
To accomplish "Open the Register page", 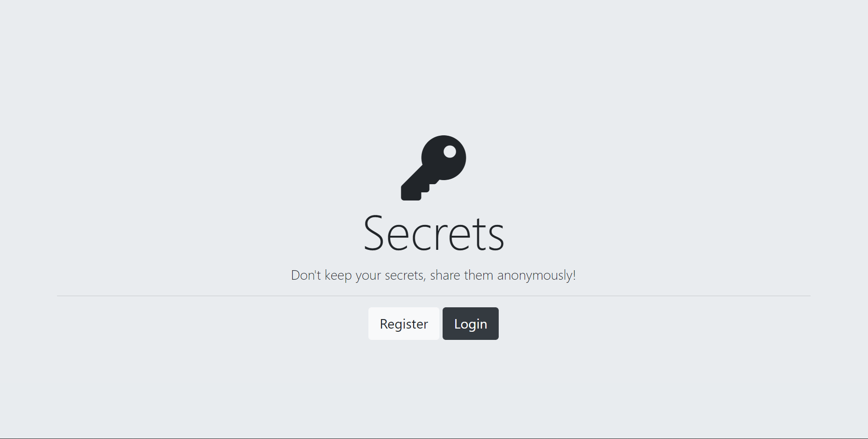I will pyautogui.click(x=404, y=324).
